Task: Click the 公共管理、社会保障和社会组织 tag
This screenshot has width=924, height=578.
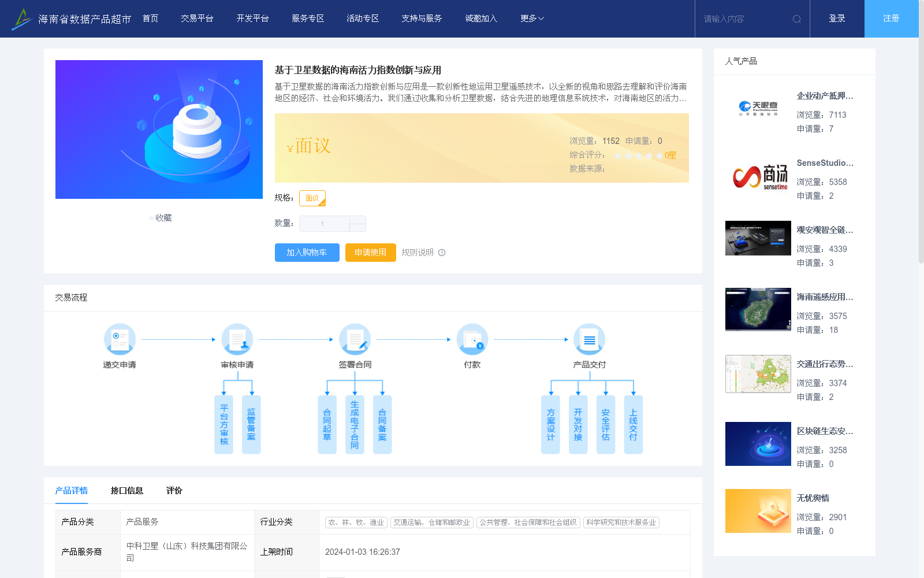Action: tap(528, 523)
